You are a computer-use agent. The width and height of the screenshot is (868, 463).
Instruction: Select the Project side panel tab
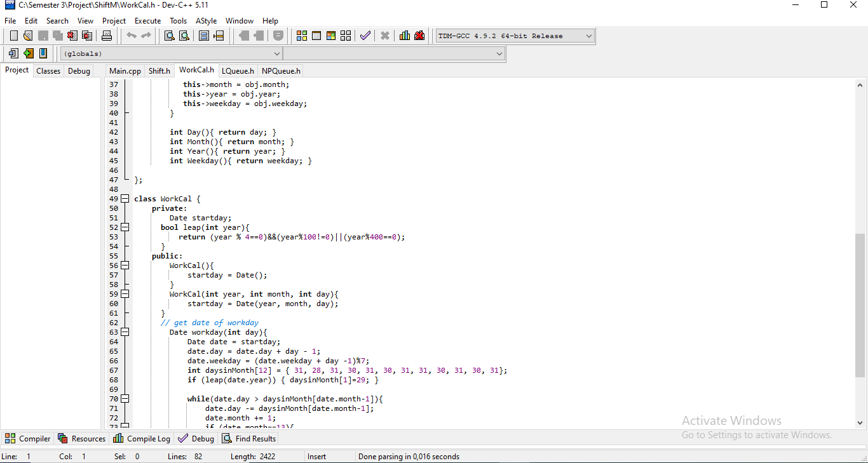click(17, 70)
